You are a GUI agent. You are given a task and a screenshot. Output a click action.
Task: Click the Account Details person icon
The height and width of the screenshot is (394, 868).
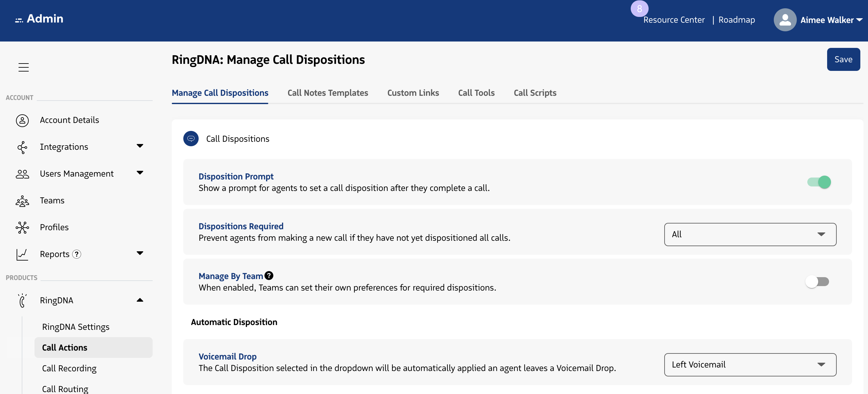tap(22, 120)
